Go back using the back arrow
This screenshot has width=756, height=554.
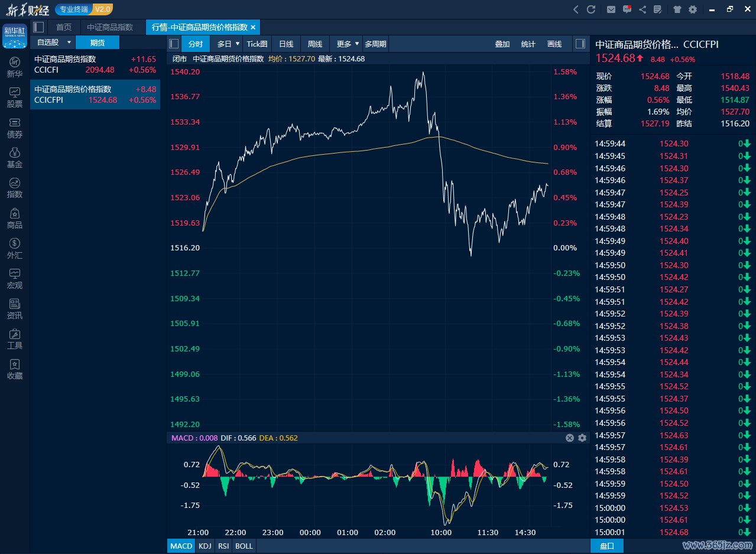coord(576,9)
